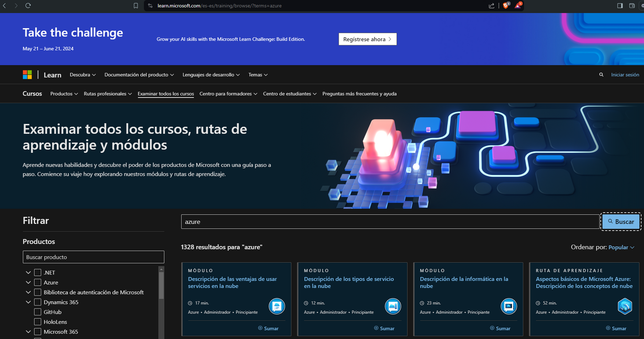Click the bookmark icon in address bar
Image resolution: width=644 pixels, height=339 pixels.
click(136, 6)
